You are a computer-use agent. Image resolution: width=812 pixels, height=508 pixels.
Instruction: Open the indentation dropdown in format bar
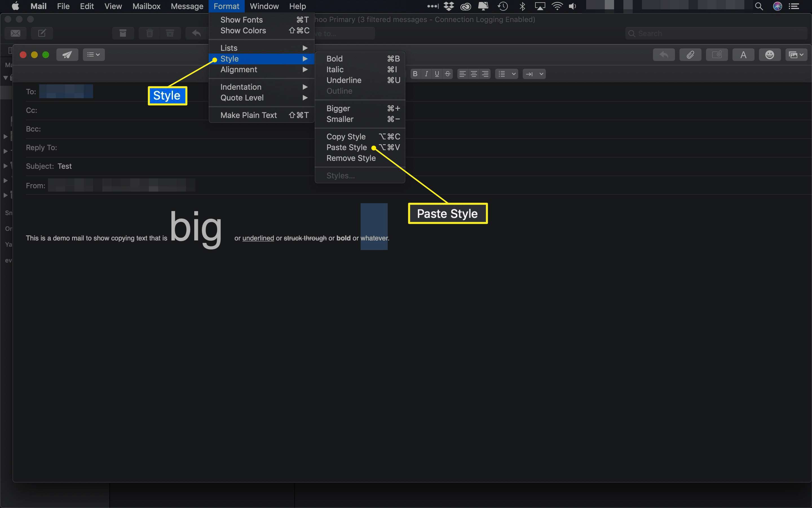(x=534, y=74)
